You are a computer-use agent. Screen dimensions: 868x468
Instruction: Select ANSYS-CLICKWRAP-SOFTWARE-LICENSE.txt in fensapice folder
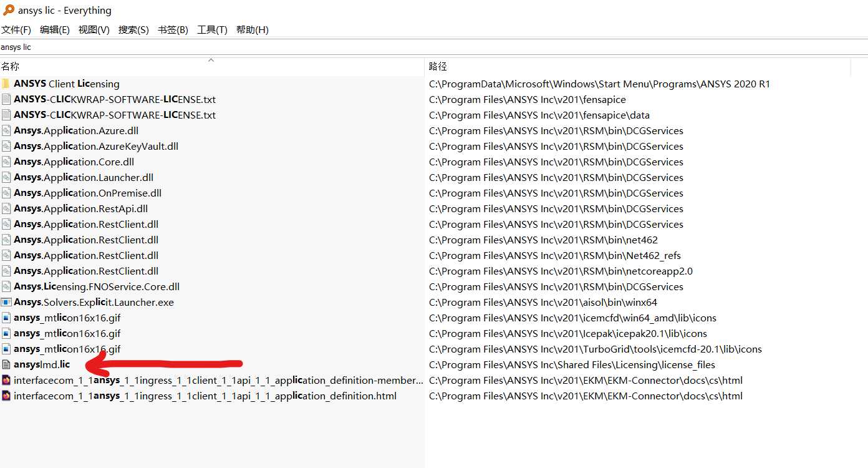115,99
